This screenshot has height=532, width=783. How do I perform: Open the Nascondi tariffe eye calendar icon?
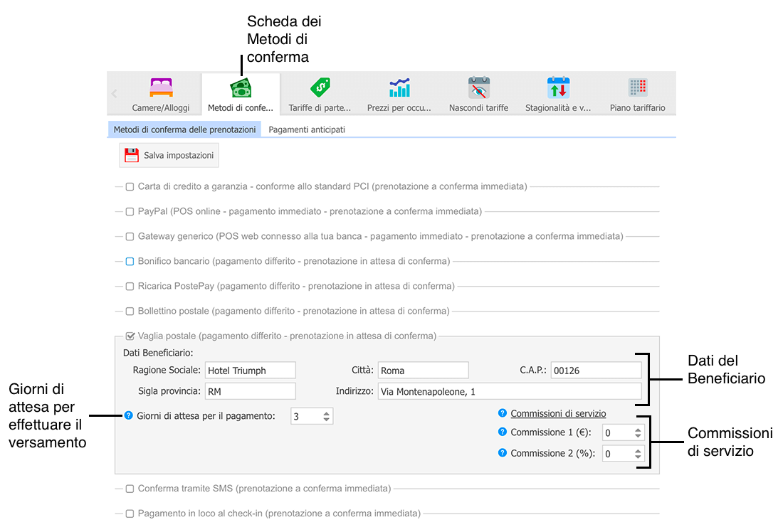point(479,87)
